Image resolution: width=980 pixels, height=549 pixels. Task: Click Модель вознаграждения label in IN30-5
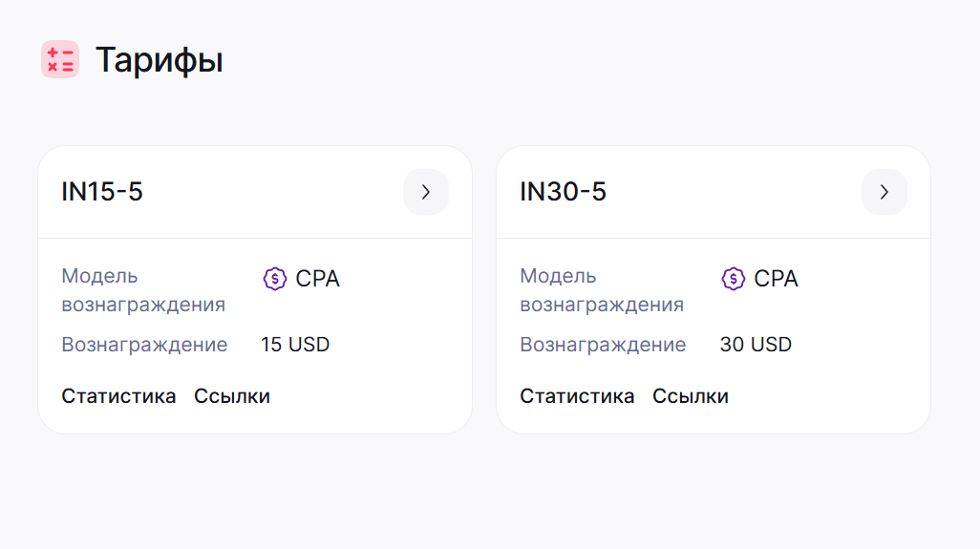(x=602, y=290)
